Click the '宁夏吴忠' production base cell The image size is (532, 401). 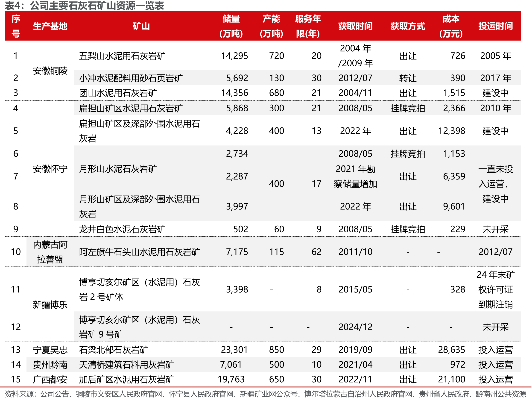(x=50, y=350)
